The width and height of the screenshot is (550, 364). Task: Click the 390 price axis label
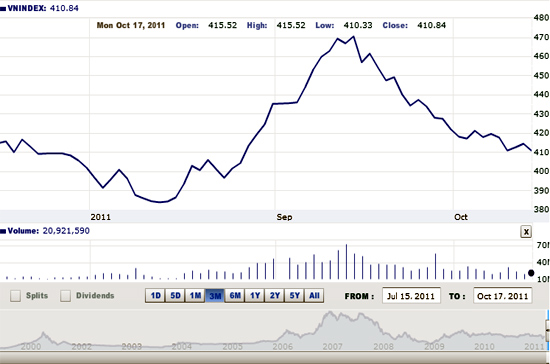541,190
